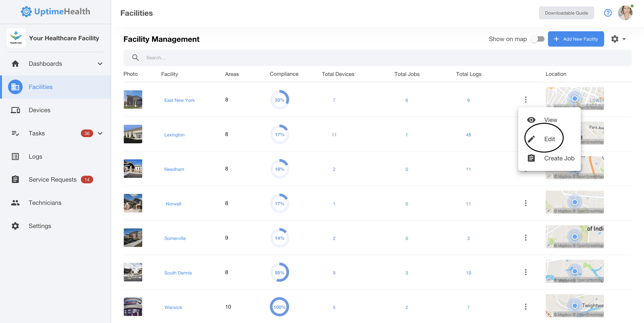Open the table settings gear dropdown
644x323 pixels.
(x=618, y=39)
